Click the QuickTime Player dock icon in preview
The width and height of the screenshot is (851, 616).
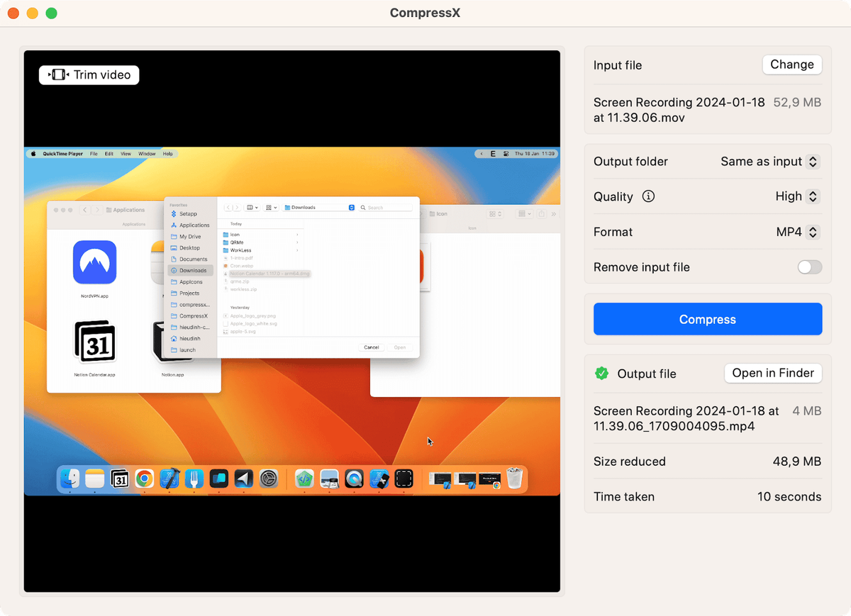(354, 478)
